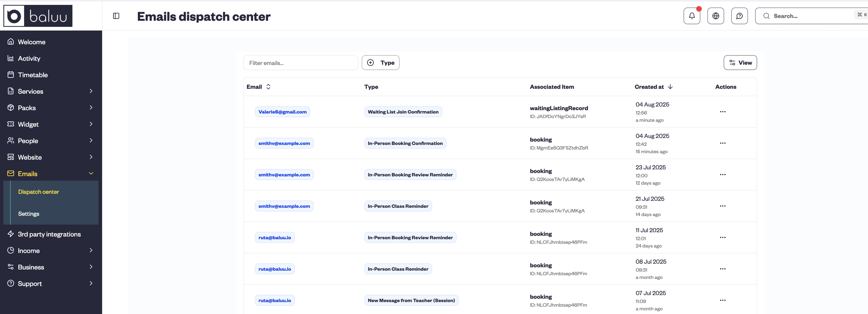Open actions for 07 Jul 2025 email

pos(723,300)
